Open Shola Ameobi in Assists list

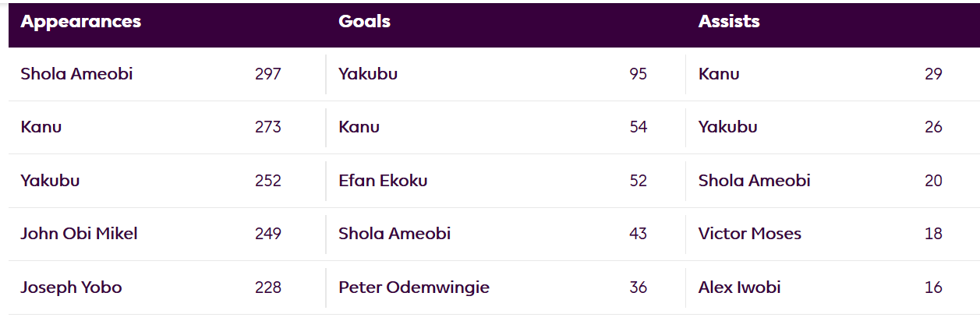(755, 181)
